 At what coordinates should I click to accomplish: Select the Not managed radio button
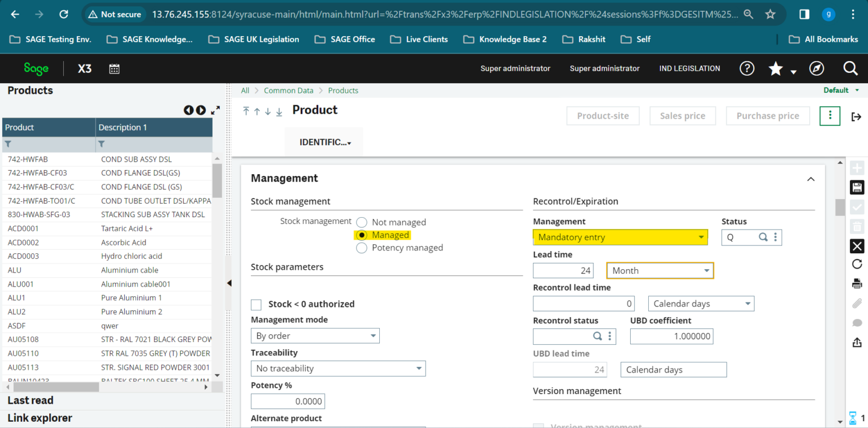point(362,222)
